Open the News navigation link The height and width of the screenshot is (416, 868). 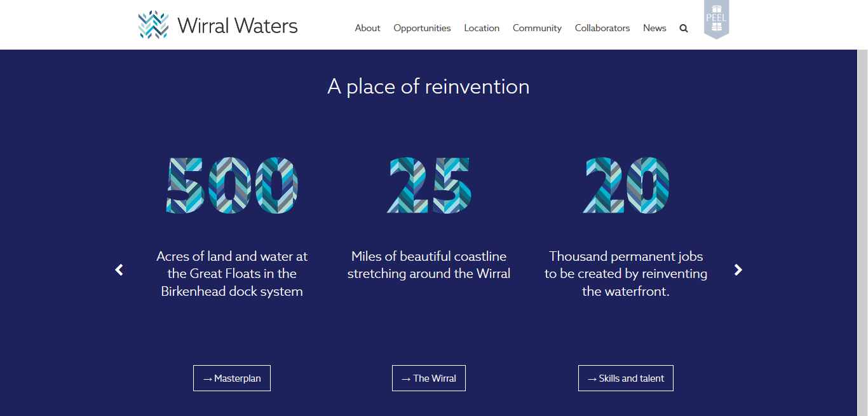[x=654, y=28]
